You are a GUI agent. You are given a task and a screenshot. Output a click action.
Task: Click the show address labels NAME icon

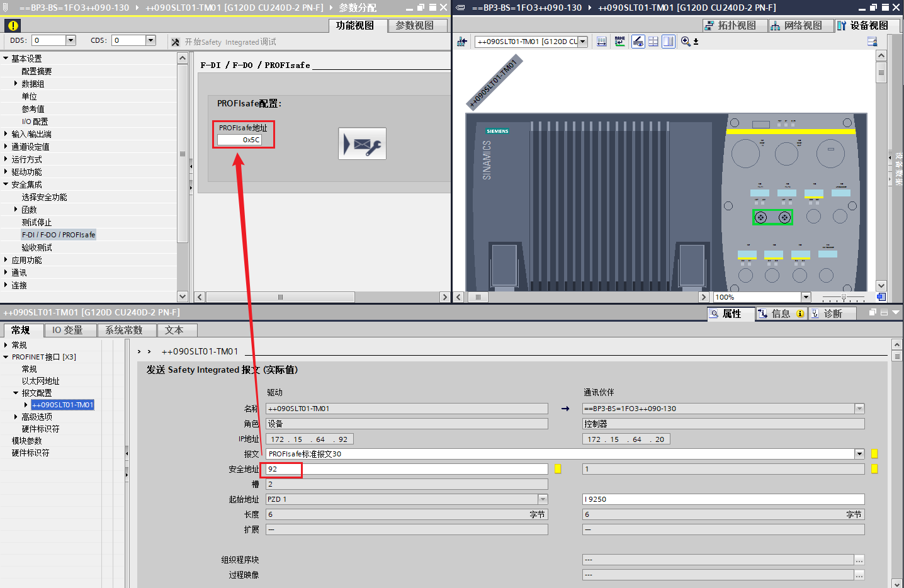pyautogui.click(x=620, y=42)
